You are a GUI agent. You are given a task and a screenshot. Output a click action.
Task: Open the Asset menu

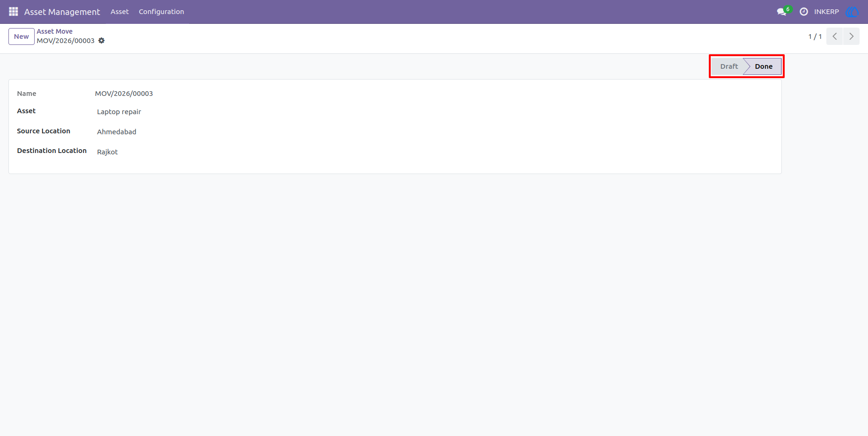[119, 12]
